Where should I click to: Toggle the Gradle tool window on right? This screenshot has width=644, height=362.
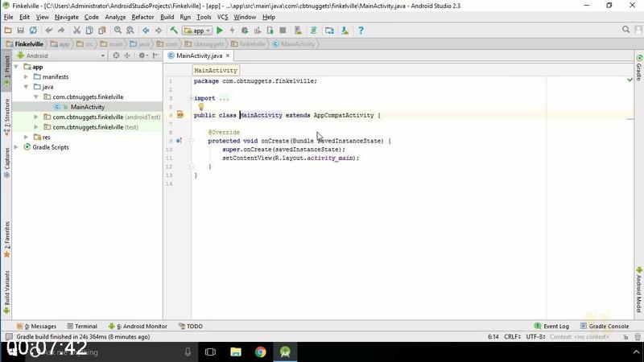(x=639, y=68)
